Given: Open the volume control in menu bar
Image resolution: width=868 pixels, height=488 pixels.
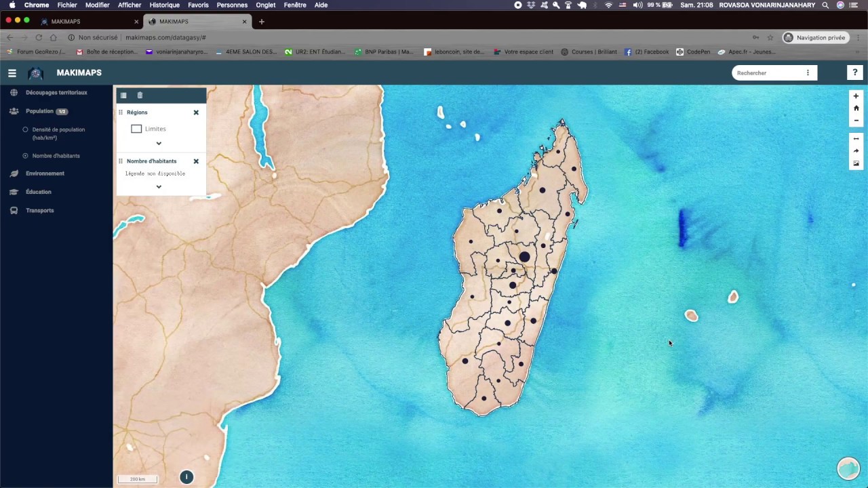Looking at the screenshot, I should pyautogui.click(x=637, y=5).
